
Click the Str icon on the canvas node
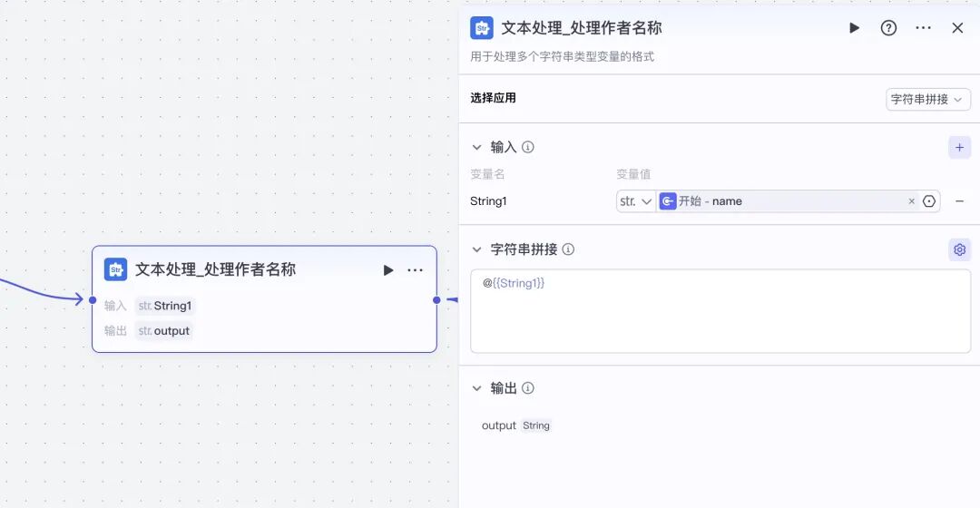115,270
